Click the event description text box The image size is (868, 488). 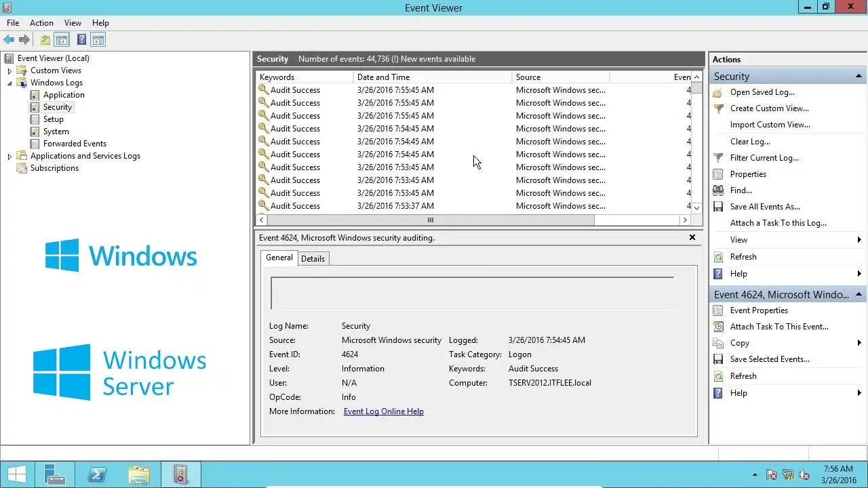[472, 293]
